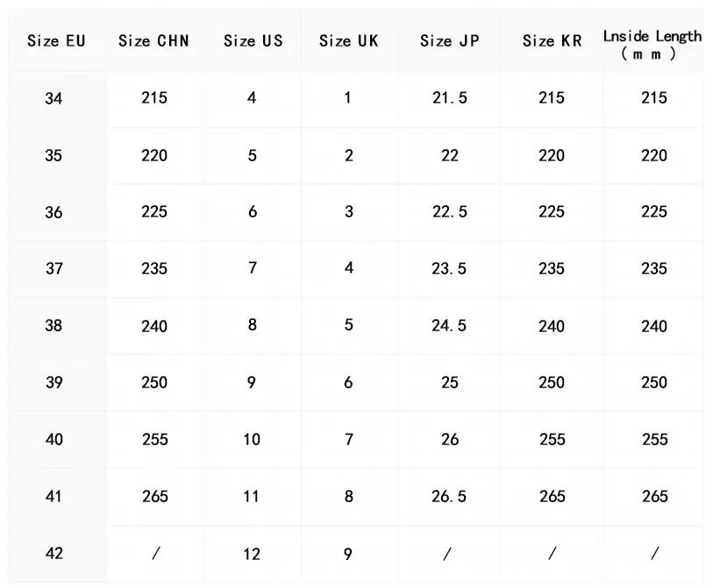Select EU size 35 cell
This screenshot has height=588, width=713.
[x=54, y=156]
